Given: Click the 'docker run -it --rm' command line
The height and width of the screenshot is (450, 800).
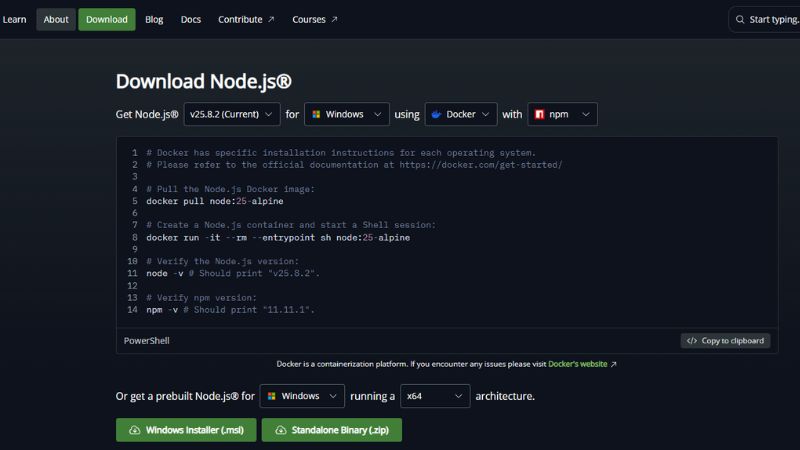Looking at the screenshot, I should pos(278,238).
